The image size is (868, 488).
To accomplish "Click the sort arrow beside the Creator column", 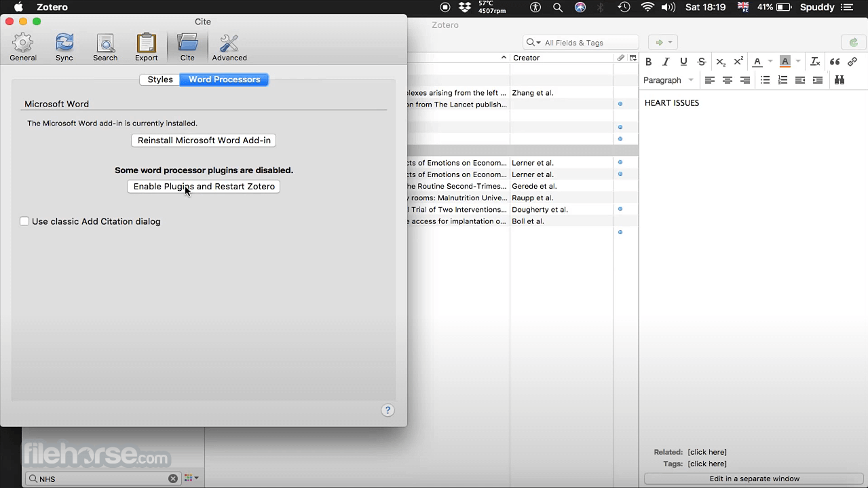I will click(504, 58).
